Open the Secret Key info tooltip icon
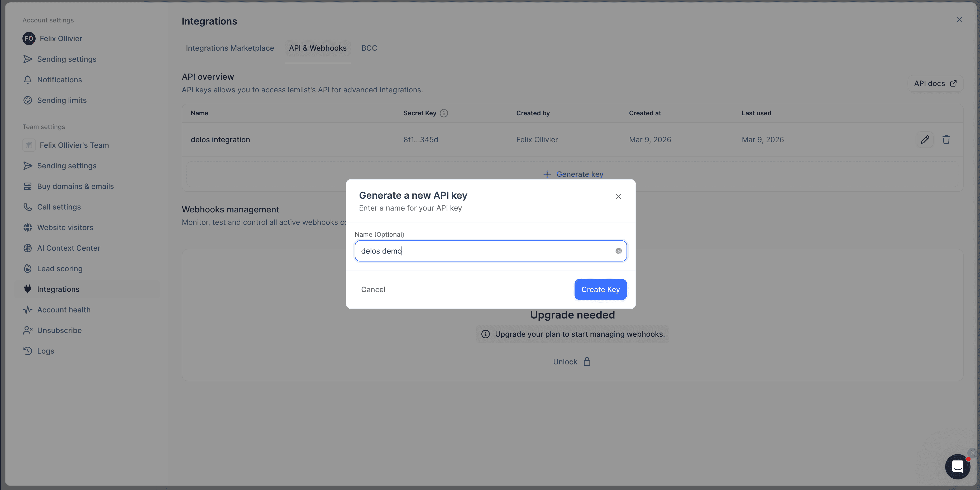This screenshot has height=490, width=980. (444, 113)
